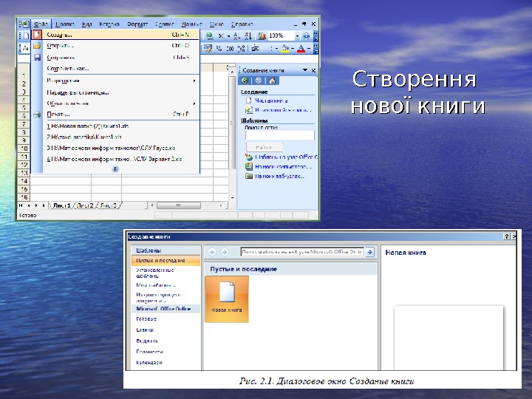Open the Вставка menu
Screen dimensions: 532x399
pyautogui.click(x=109, y=24)
